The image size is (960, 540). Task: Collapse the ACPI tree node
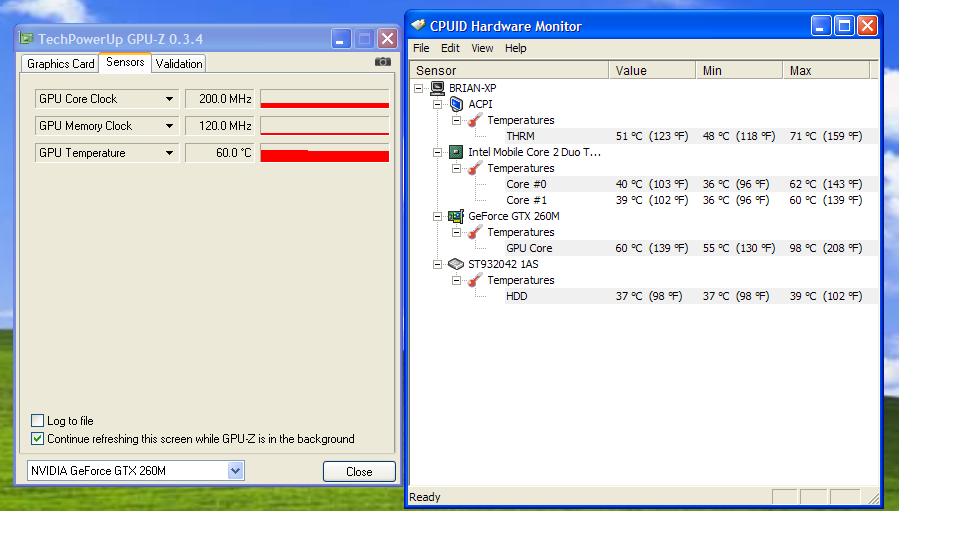pyautogui.click(x=437, y=104)
